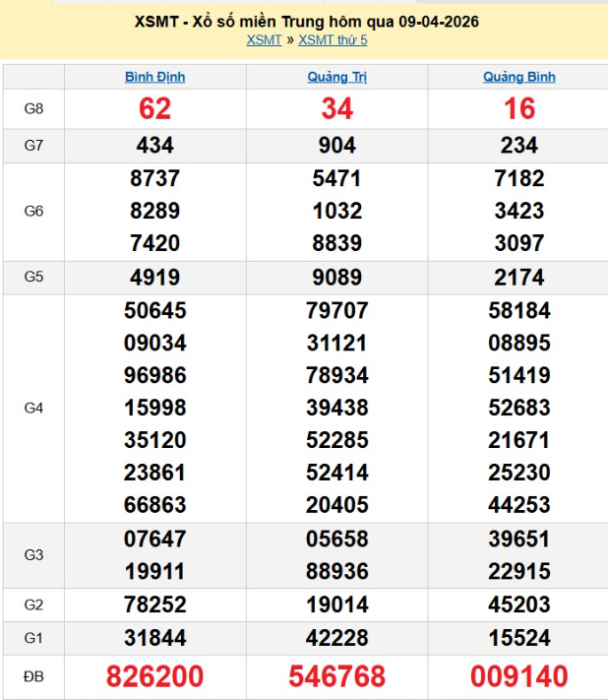Select the G8 result 34
This screenshot has height=700, width=608.
click(x=336, y=109)
